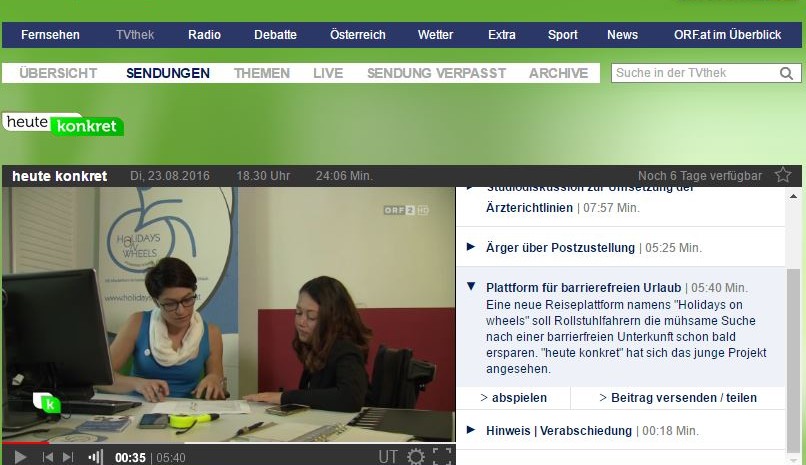Open 'Plattform für barrierefreien Urlaub' title
The width and height of the screenshot is (806, 465).
click(x=583, y=288)
